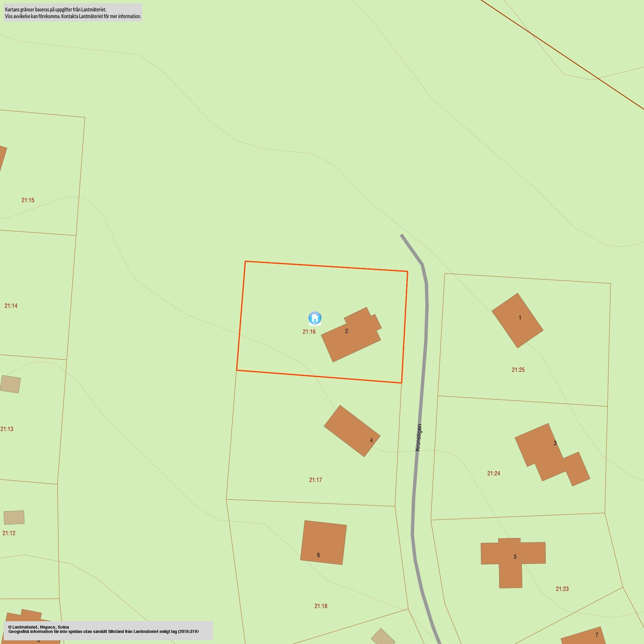This screenshot has width=644, height=644.
Task: Select building number 6 footprint
Action: (323, 543)
